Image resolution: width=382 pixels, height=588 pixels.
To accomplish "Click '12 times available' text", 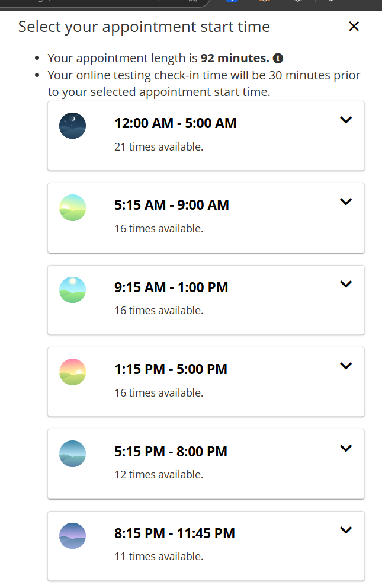I will coord(159,475).
